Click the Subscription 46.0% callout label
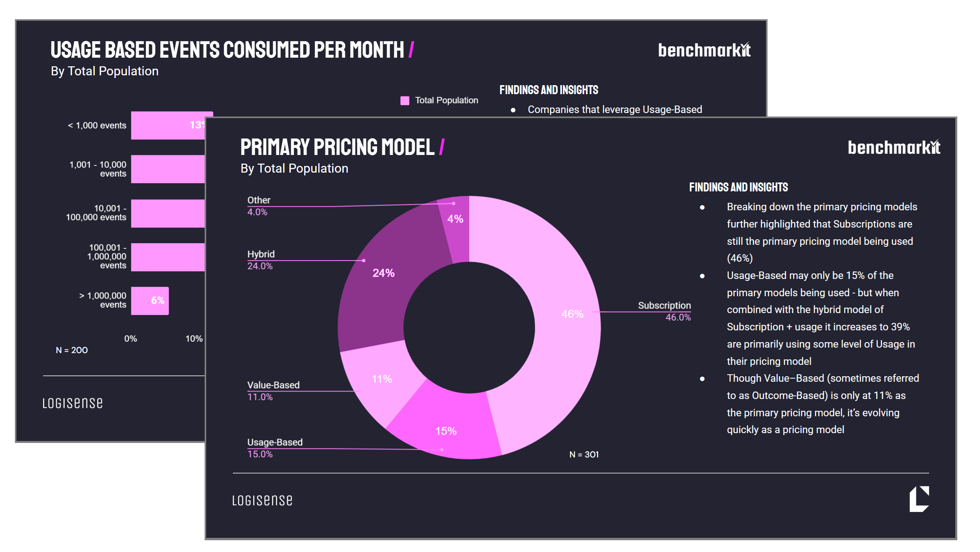The height and width of the screenshot is (552, 980). click(x=664, y=312)
